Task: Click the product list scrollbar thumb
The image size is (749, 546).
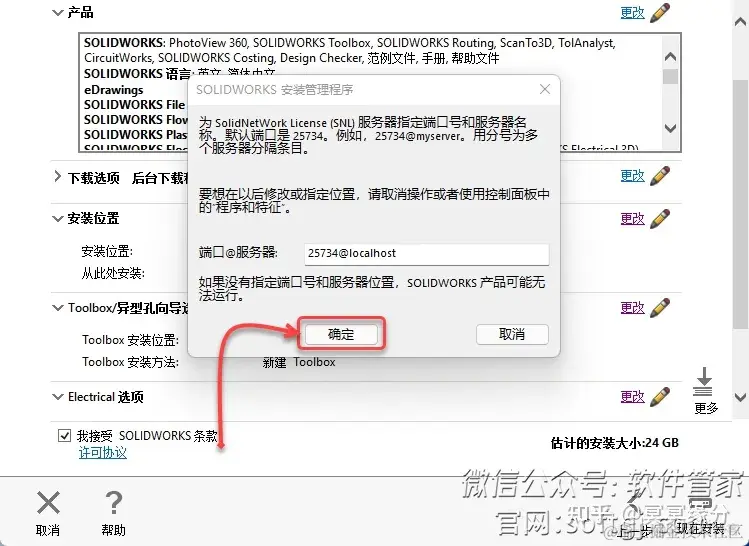Action: 670,76
